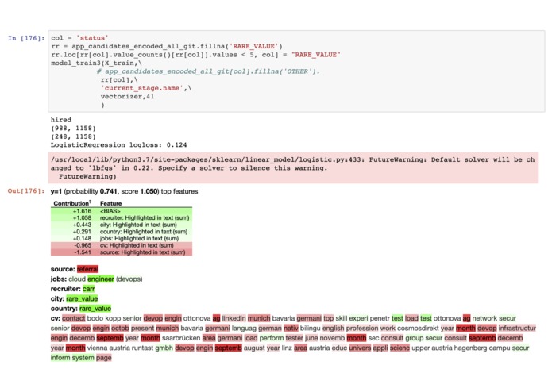This screenshot has height=392, width=552.
Task: Click the pink FutureWarning message box
Action: click(x=293, y=167)
